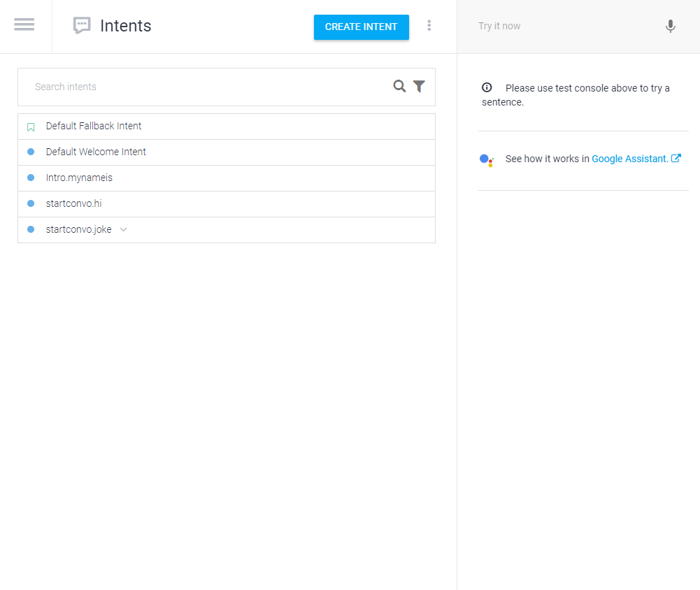
Task: Click the Intents chat bubble icon
Action: pos(82,26)
